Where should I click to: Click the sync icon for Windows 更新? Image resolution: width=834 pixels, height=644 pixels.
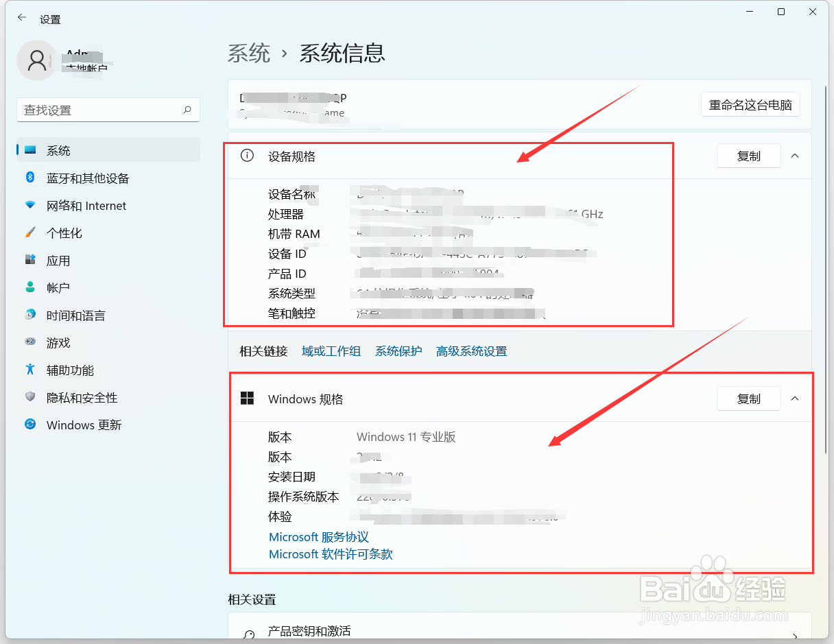30,425
